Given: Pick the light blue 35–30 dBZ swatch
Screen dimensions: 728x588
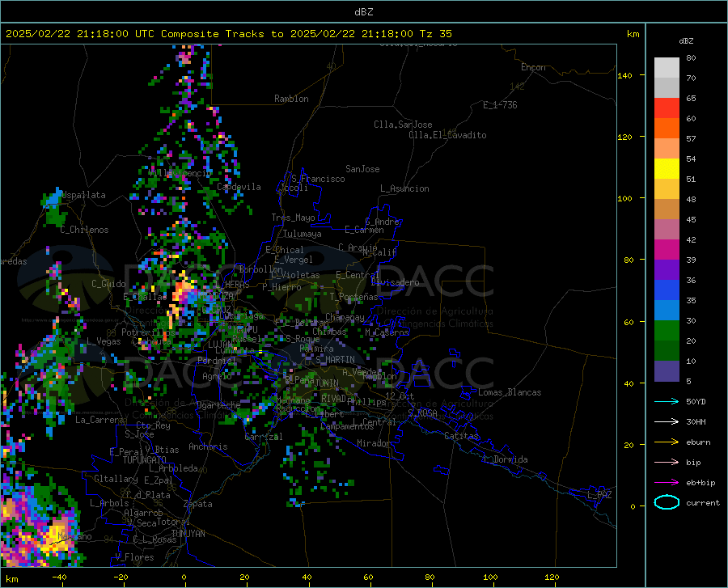Looking at the screenshot, I should tap(667, 311).
